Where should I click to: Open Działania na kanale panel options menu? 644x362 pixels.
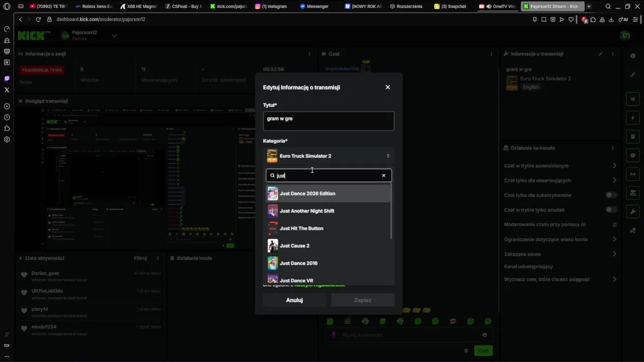612,148
